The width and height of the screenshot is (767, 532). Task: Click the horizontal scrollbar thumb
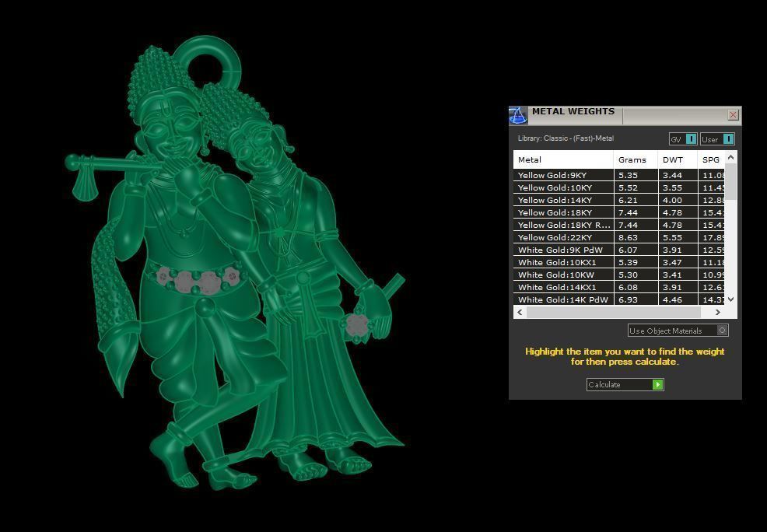tap(614, 312)
